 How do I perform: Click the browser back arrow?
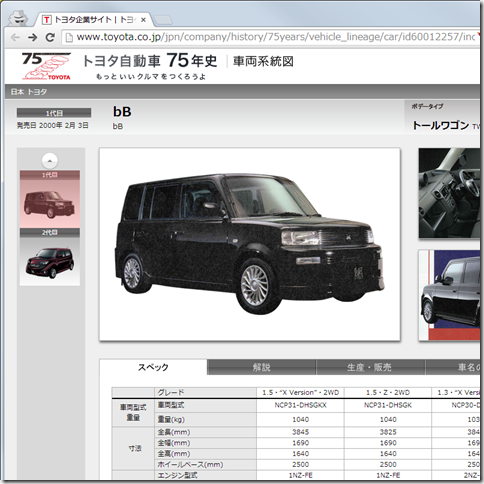[15, 37]
